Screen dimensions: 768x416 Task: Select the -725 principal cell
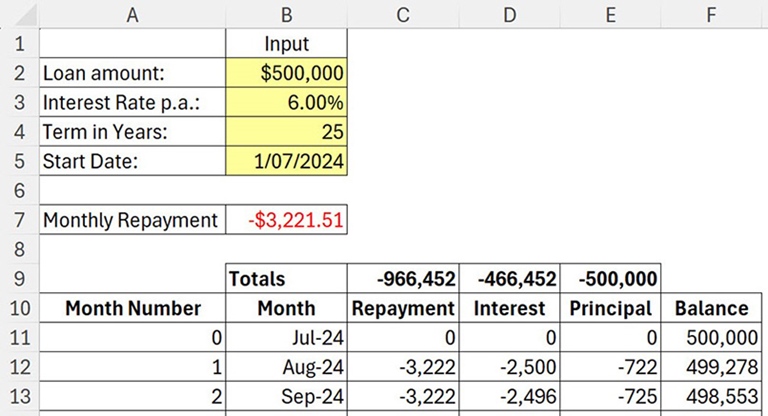click(610, 396)
